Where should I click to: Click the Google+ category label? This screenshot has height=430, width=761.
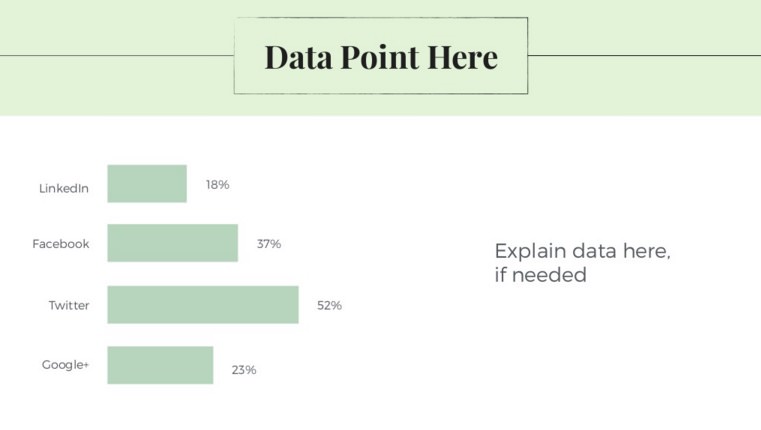(65, 364)
